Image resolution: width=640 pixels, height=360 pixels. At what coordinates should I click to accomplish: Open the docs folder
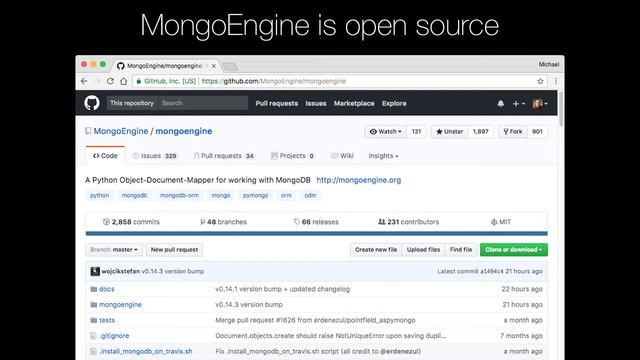(107, 289)
